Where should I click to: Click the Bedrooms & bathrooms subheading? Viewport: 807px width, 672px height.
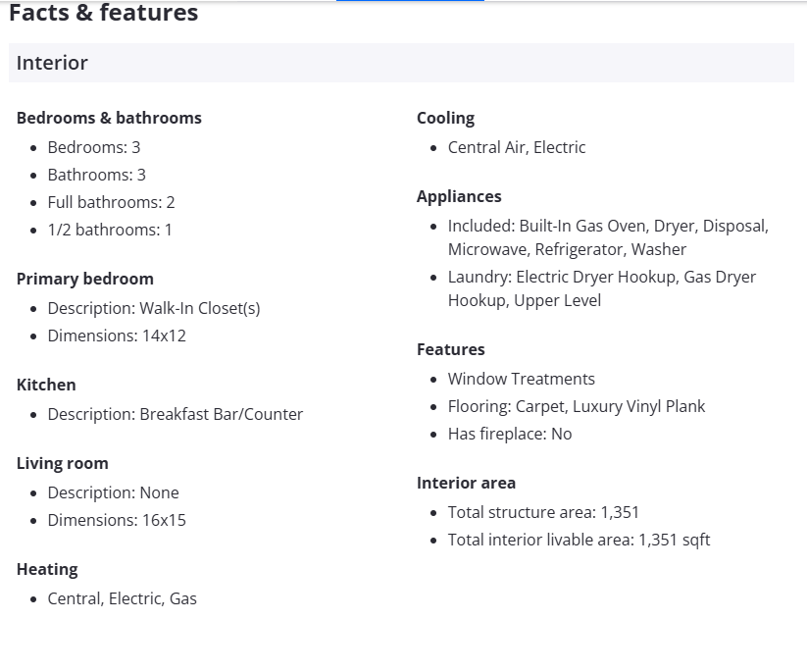coord(109,118)
